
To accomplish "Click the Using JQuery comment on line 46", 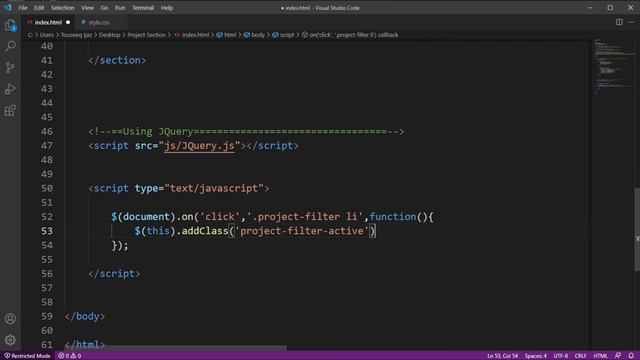I will (x=246, y=131).
